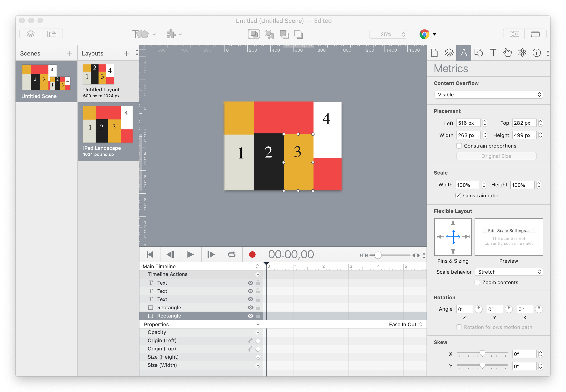The width and height of the screenshot is (566, 392).
Task: Select Untitled Layout thumbnail
Action: click(x=99, y=74)
